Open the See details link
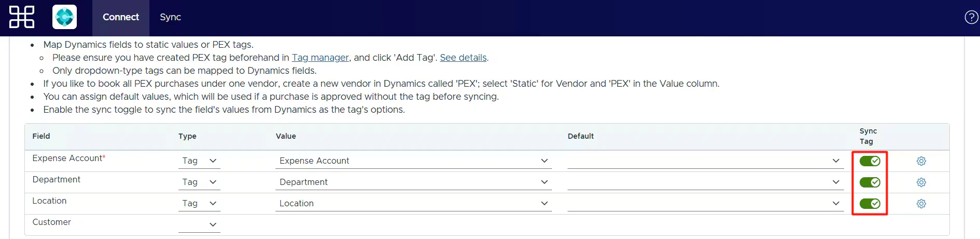 point(463,58)
